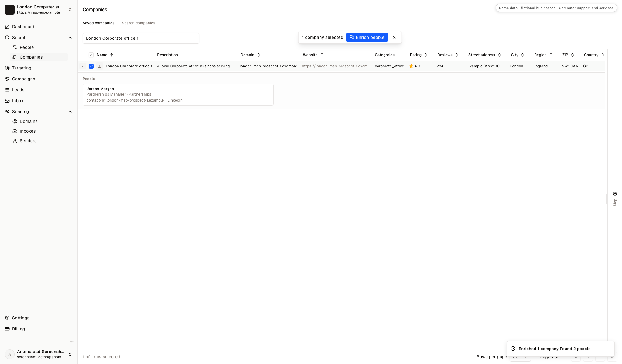Open Settings page
This screenshot has width=622, height=364.
tap(21, 318)
